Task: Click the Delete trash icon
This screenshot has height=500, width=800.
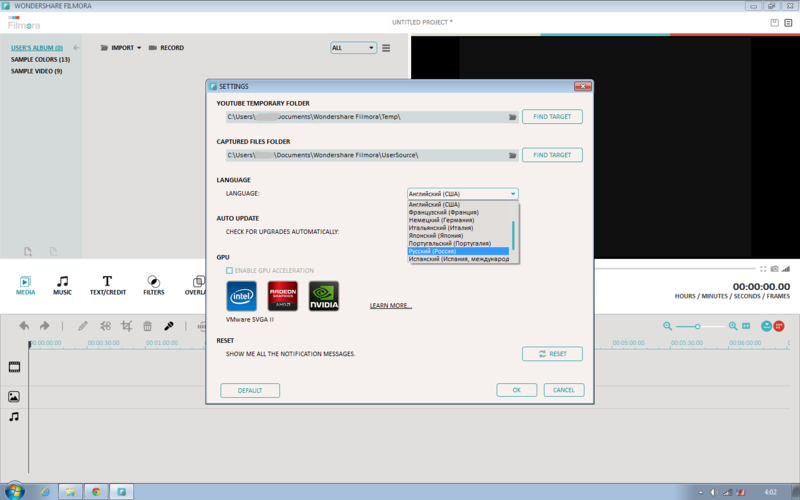Action: pos(147,326)
